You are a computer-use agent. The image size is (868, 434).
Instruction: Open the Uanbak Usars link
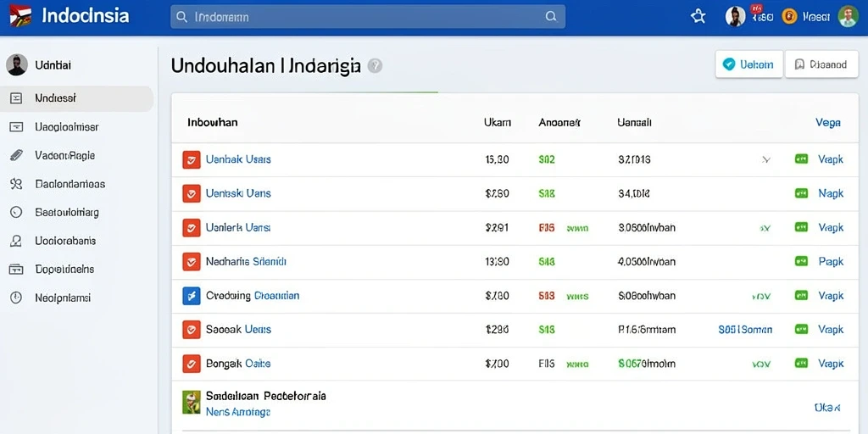tap(238, 159)
